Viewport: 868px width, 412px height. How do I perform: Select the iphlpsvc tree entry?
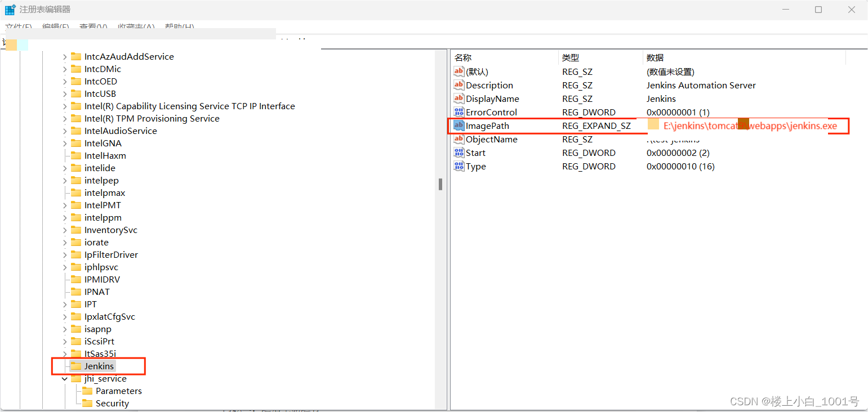[101, 267]
